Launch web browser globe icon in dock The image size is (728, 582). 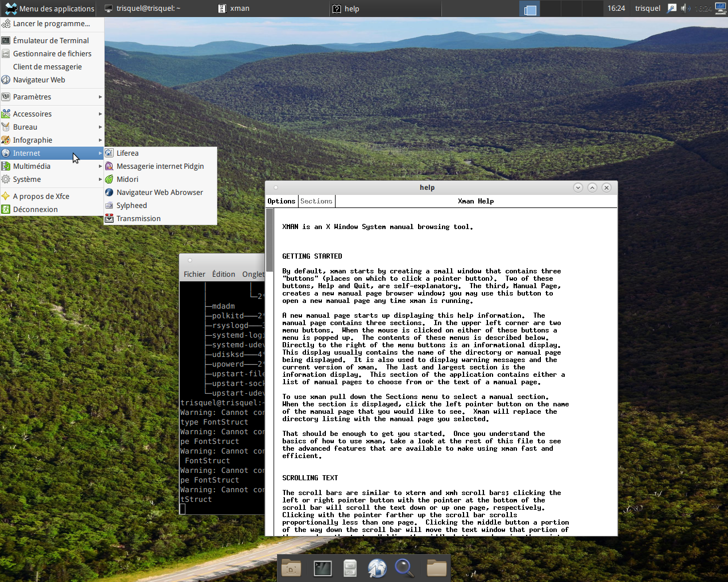pyautogui.click(x=377, y=568)
